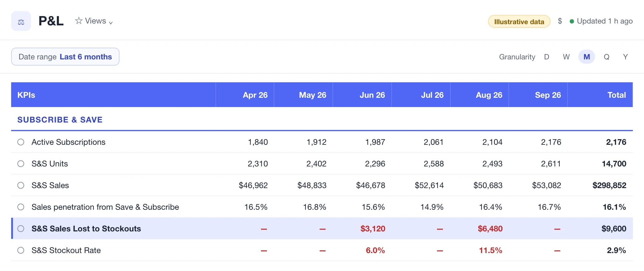Click the 16.1% total penetration value
Screen dimensions: 644x271
(614, 207)
